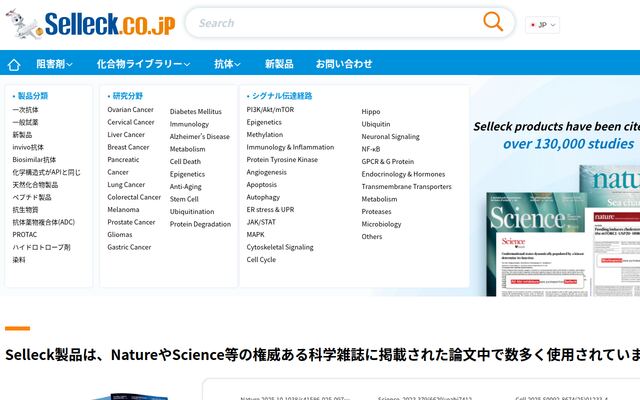Open 一次抗体 product category

click(x=25, y=110)
